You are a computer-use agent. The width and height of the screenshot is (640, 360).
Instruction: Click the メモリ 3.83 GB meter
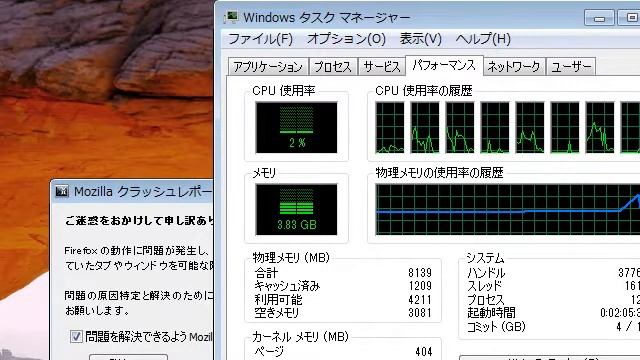296,209
